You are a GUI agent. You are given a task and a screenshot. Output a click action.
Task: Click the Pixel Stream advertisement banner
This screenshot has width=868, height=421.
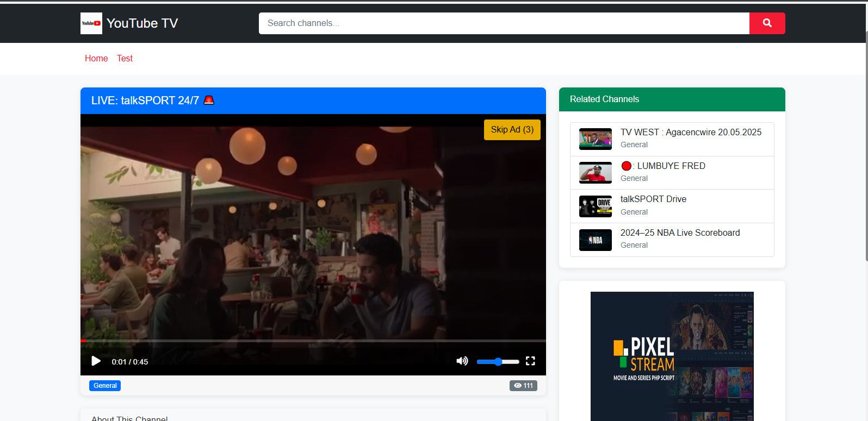point(672,356)
